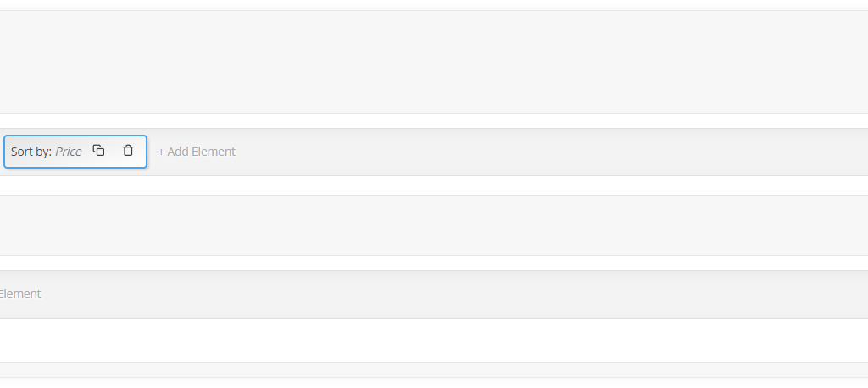Click white area beneath lower Element row

coord(434,340)
